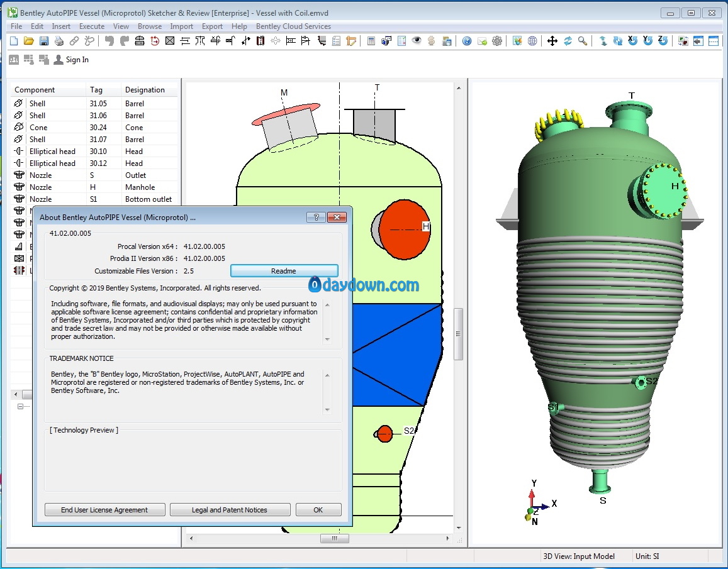Click the chain link toolbar icon
This screenshot has height=569, width=728.
pyautogui.click(x=74, y=41)
